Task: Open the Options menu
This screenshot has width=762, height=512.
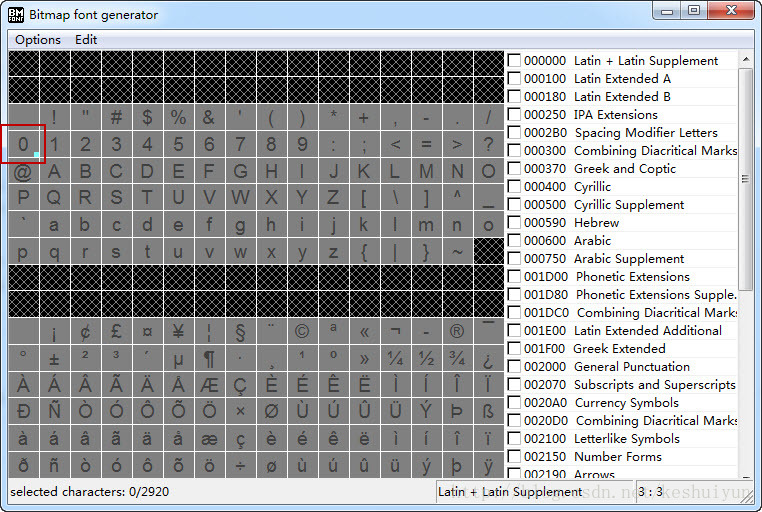Action: (x=38, y=40)
